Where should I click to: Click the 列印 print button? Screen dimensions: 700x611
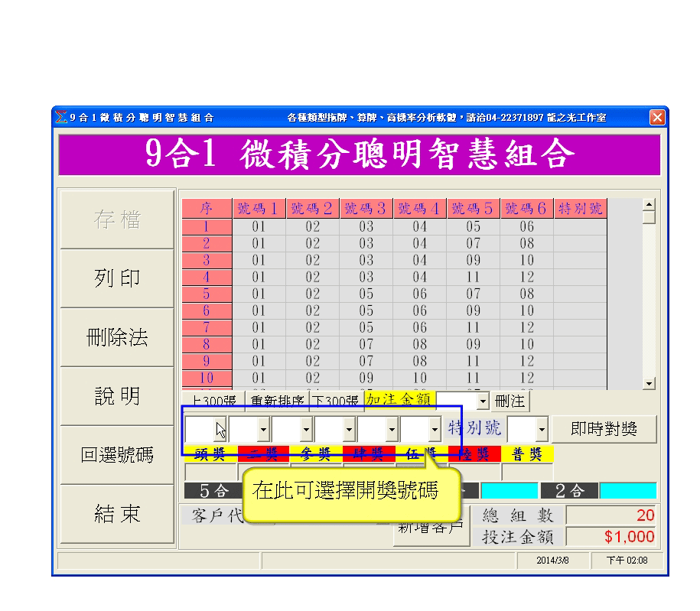point(116,278)
